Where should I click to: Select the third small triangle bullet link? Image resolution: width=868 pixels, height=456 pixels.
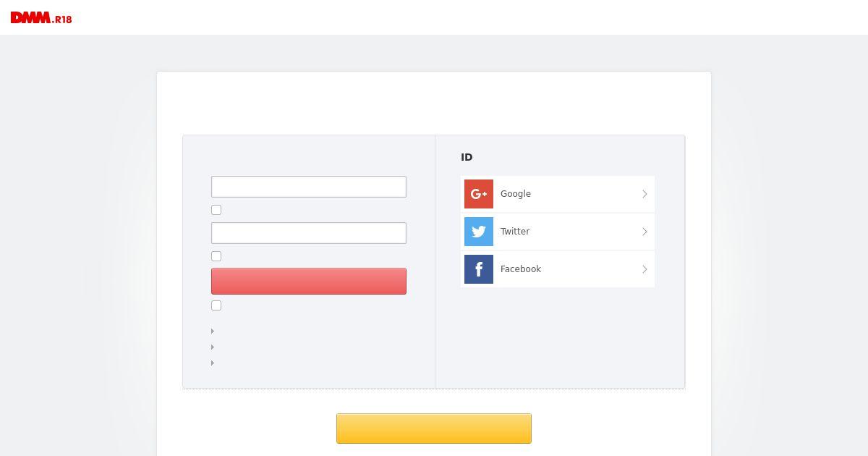pos(213,363)
